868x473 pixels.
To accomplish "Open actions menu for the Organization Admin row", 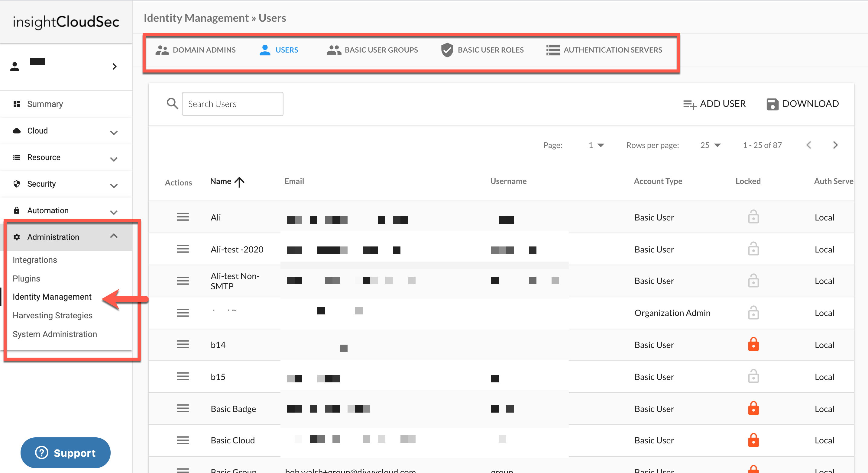I will point(183,313).
